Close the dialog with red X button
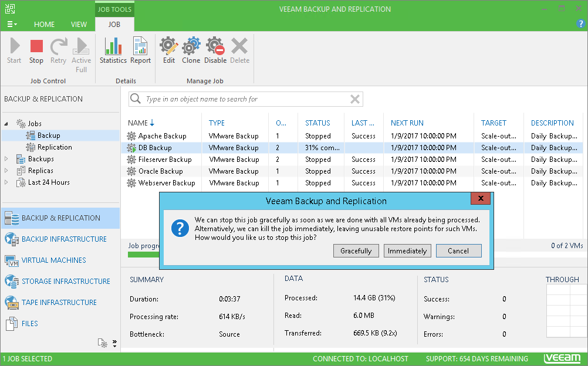 coord(481,198)
